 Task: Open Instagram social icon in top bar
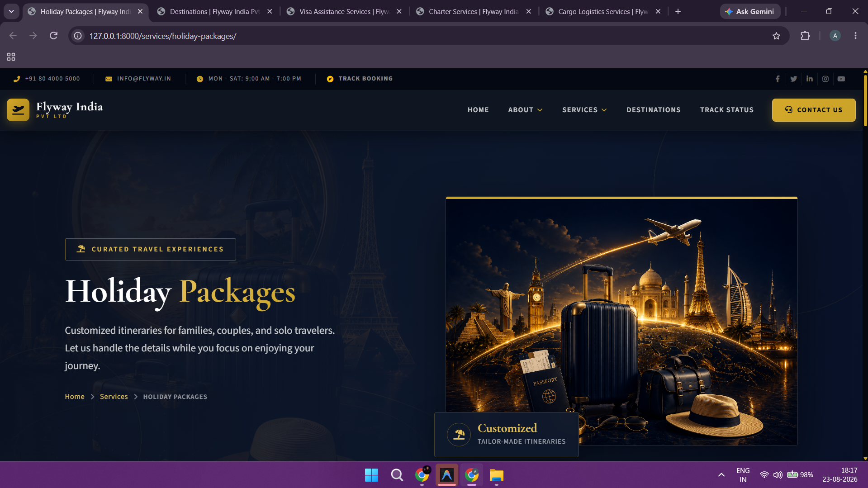tap(825, 79)
